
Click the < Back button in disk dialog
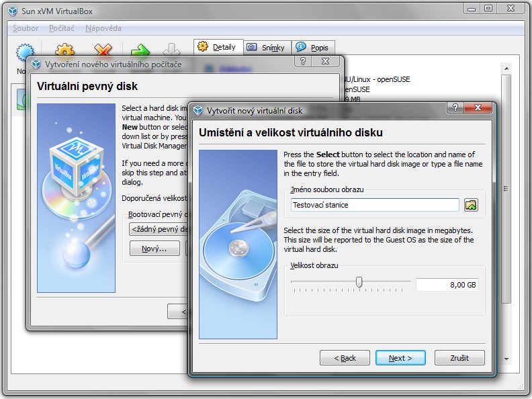click(x=345, y=358)
